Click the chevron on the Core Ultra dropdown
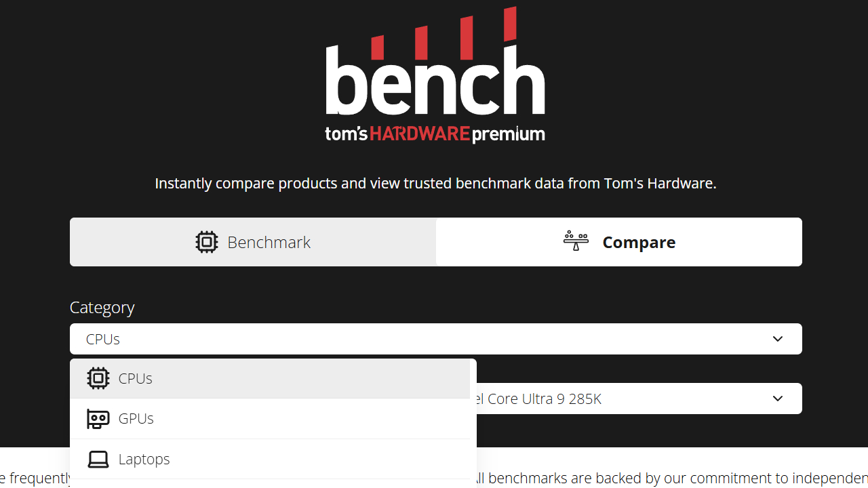The image size is (868, 488). (778, 399)
